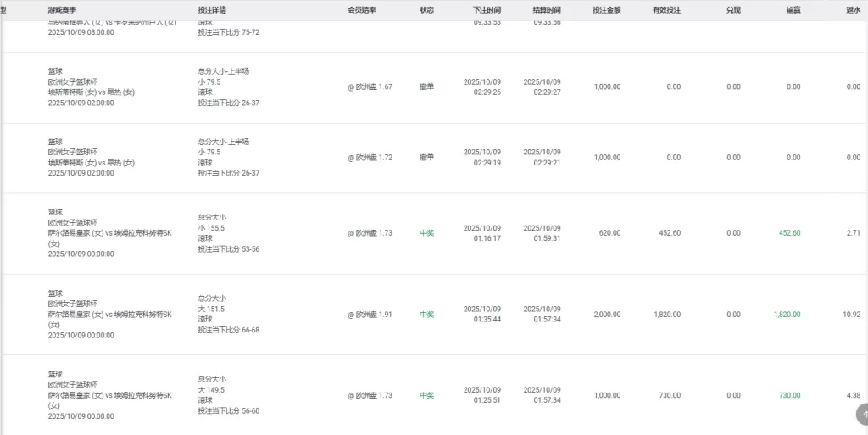Image resolution: width=868 pixels, height=435 pixels.
Task: Click the 游戏赛事 column header
Action: click(x=62, y=10)
